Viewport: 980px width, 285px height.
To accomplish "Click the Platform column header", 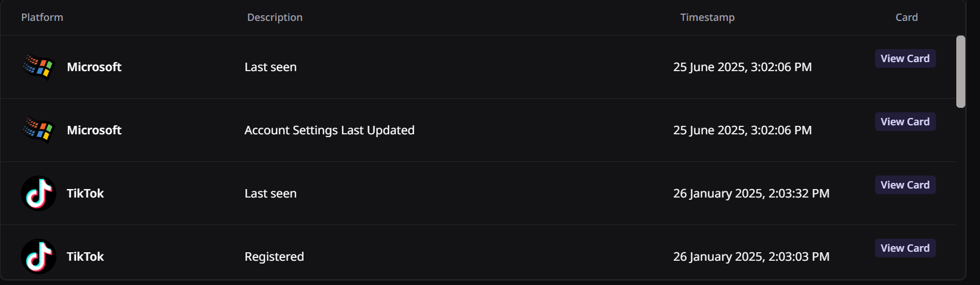I will (x=42, y=17).
